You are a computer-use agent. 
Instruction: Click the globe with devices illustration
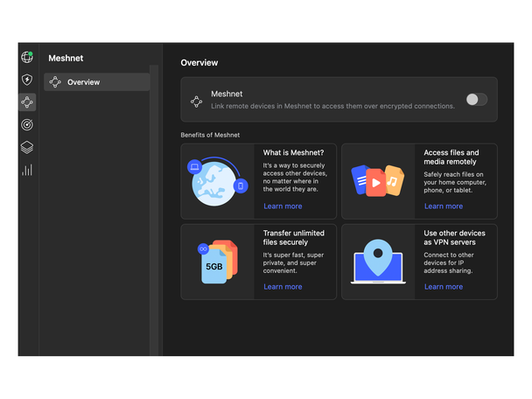click(217, 181)
